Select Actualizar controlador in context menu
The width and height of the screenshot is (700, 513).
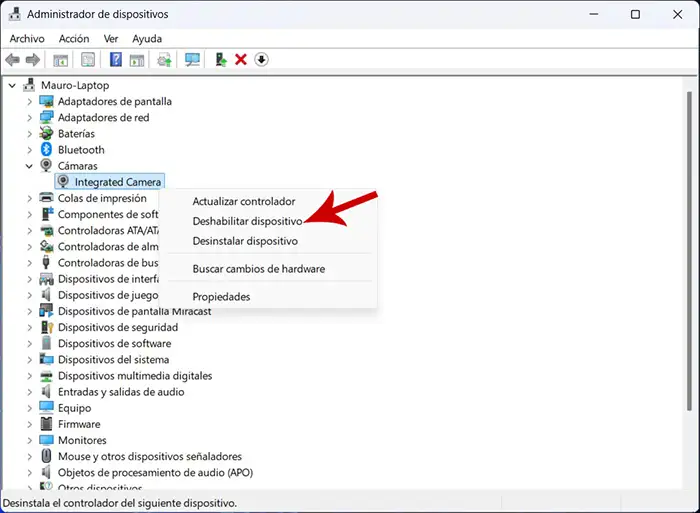[243, 201]
